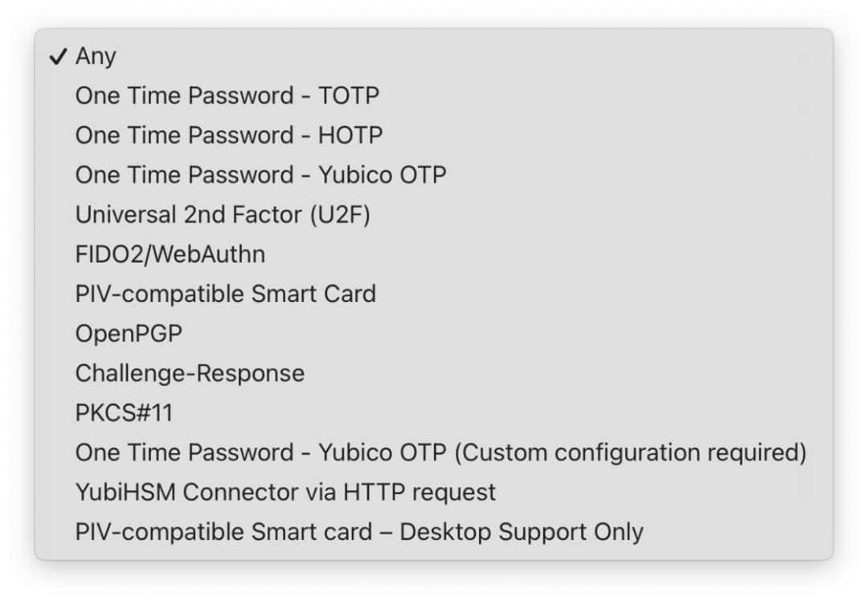Click the YubiHSM Connector list entry
Screen dimensions: 868x601
point(285,493)
